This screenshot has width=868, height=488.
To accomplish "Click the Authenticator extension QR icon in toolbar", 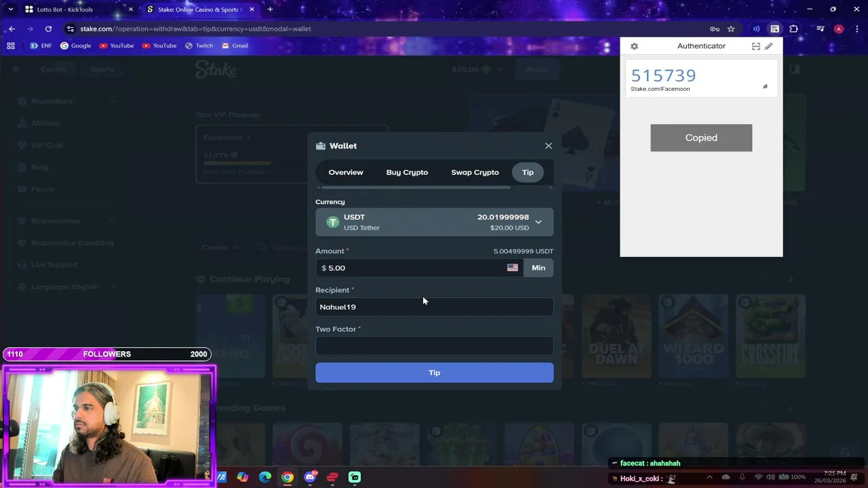I will click(774, 28).
